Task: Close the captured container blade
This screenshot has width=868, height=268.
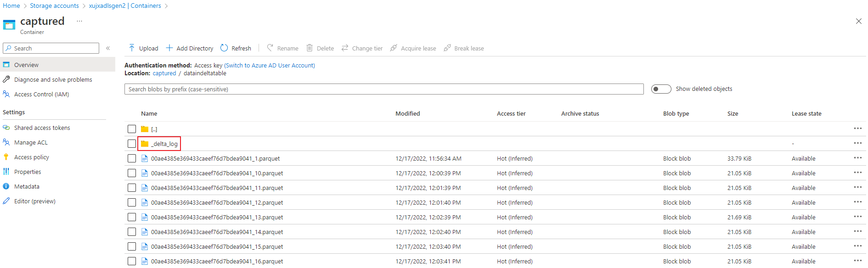Action: point(858,21)
